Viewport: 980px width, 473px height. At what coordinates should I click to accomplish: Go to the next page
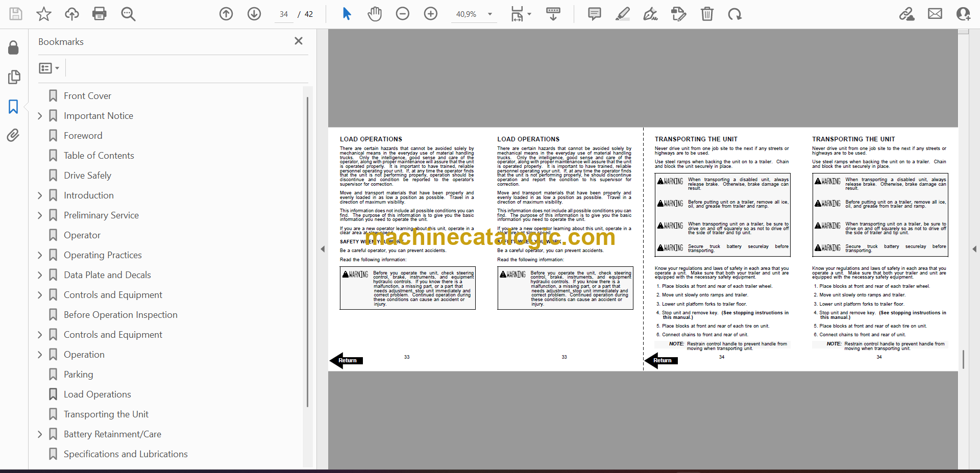pyautogui.click(x=254, y=14)
